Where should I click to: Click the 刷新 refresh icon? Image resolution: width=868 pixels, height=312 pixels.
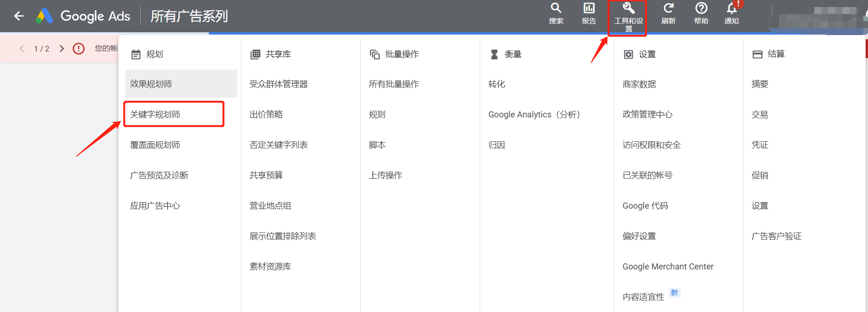pos(668,14)
